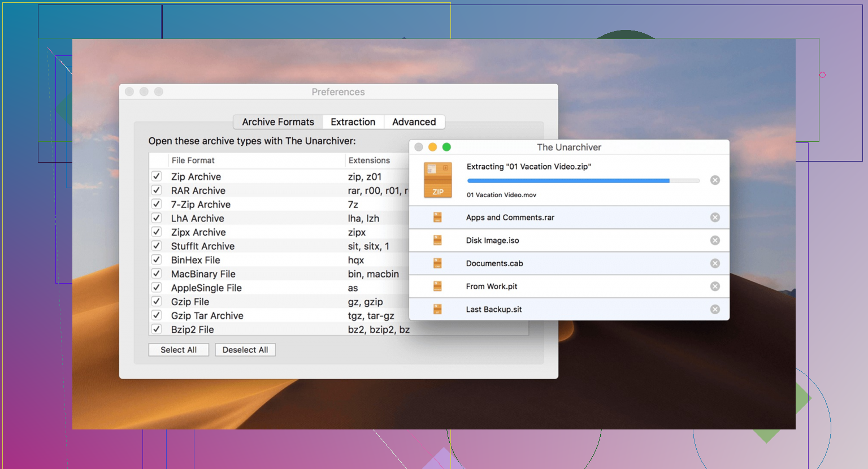Click the Select All button
868x469 pixels.
(179, 350)
